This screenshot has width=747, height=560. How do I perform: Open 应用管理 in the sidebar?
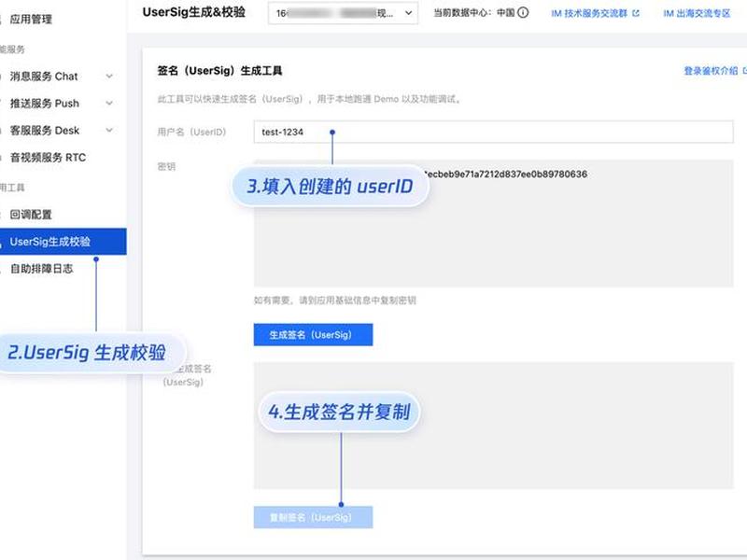click(x=31, y=19)
